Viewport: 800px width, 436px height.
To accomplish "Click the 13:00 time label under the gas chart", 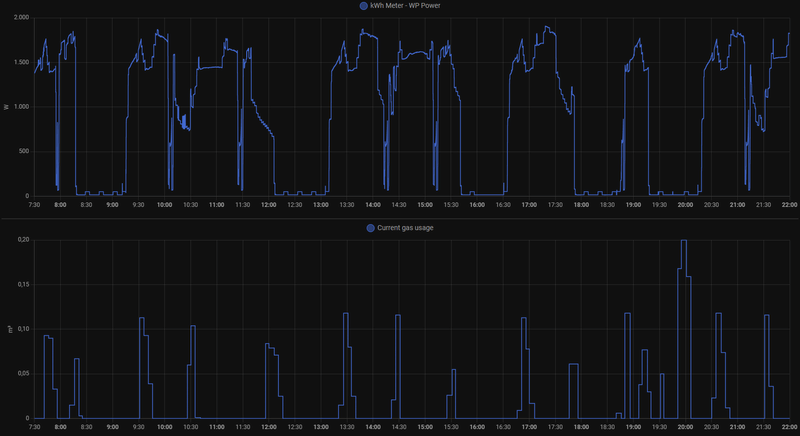I will tap(321, 427).
